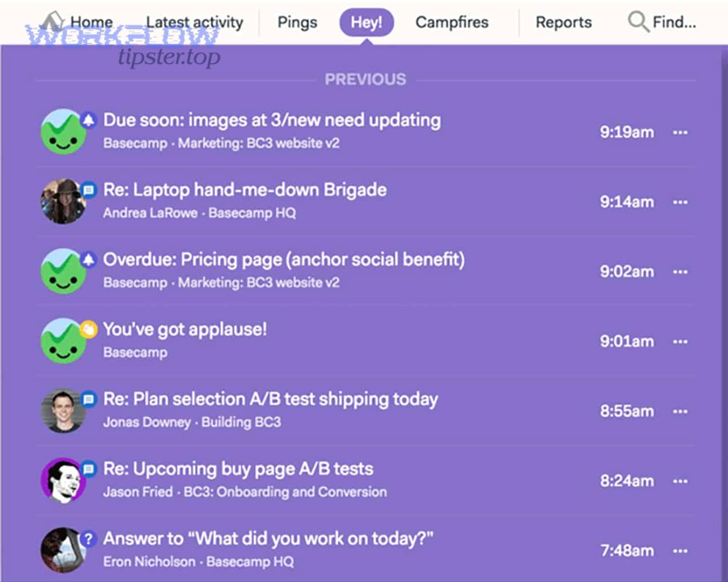The image size is (728, 582).
Task: Click the 8:24am timestamp
Action: [627, 481]
